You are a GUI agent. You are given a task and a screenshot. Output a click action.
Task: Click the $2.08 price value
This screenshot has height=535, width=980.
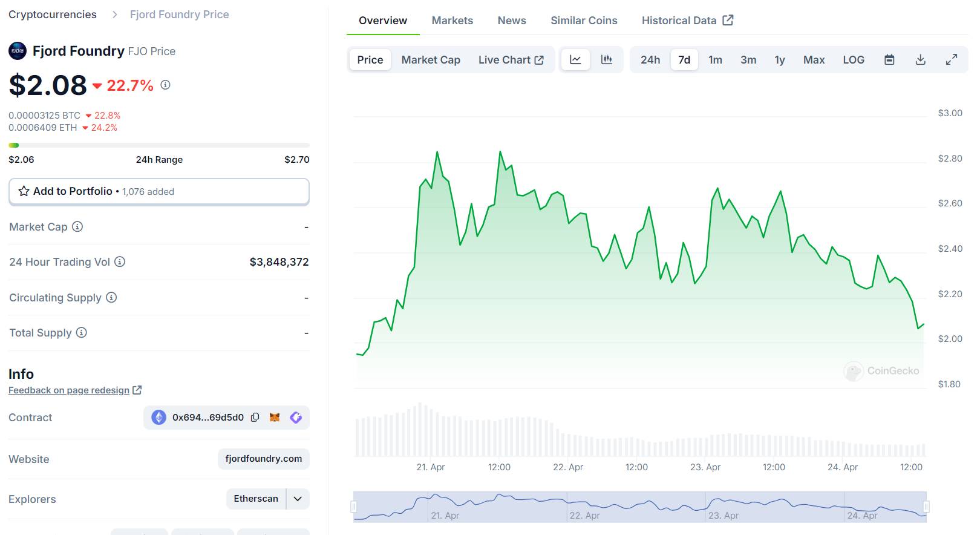point(48,85)
